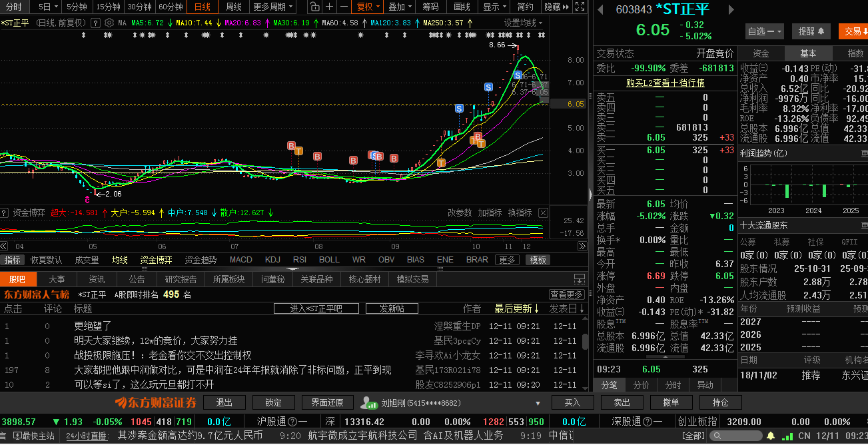Click the 交易 button
This screenshot has width=868, height=445.
(x=853, y=31)
